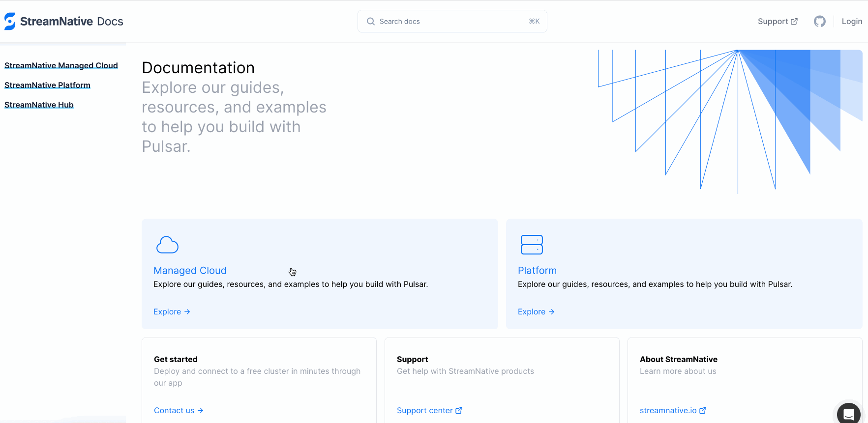The image size is (868, 423).
Task: Open the chat widget bubble
Action: 848,413
